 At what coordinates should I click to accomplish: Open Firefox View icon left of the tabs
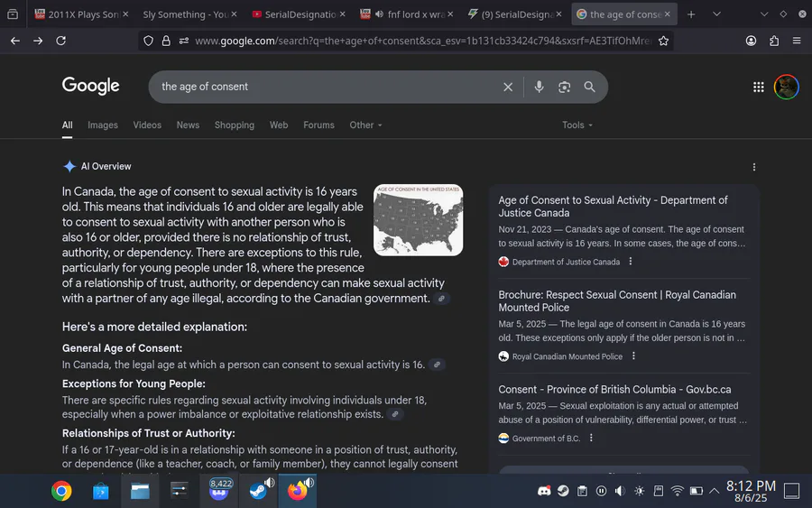pos(13,14)
